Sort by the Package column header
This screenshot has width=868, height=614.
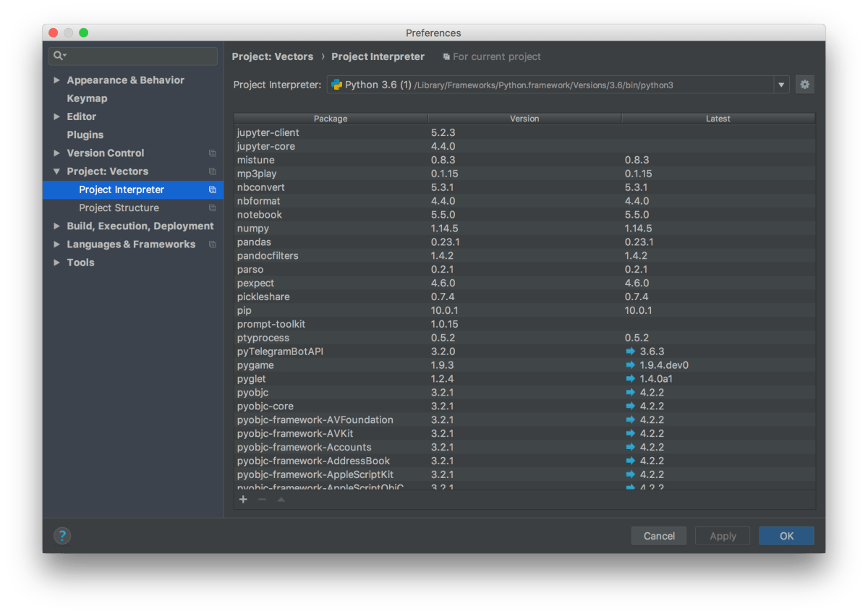pyautogui.click(x=331, y=119)
